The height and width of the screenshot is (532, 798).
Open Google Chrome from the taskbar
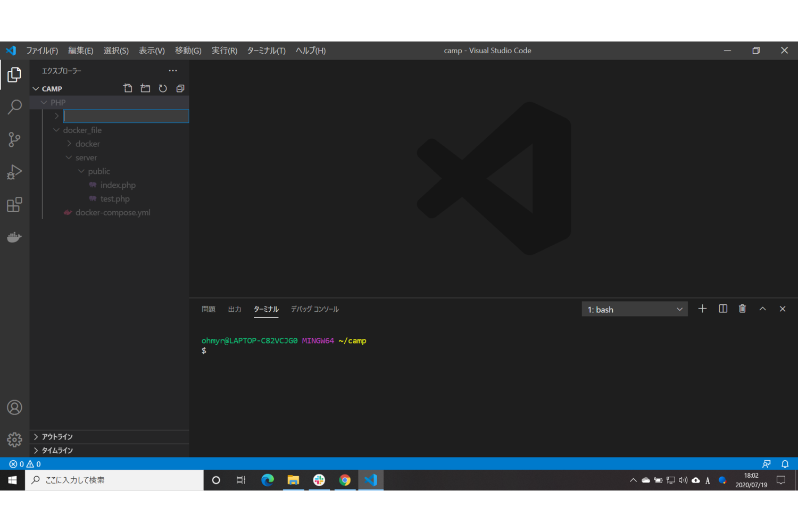345,480
